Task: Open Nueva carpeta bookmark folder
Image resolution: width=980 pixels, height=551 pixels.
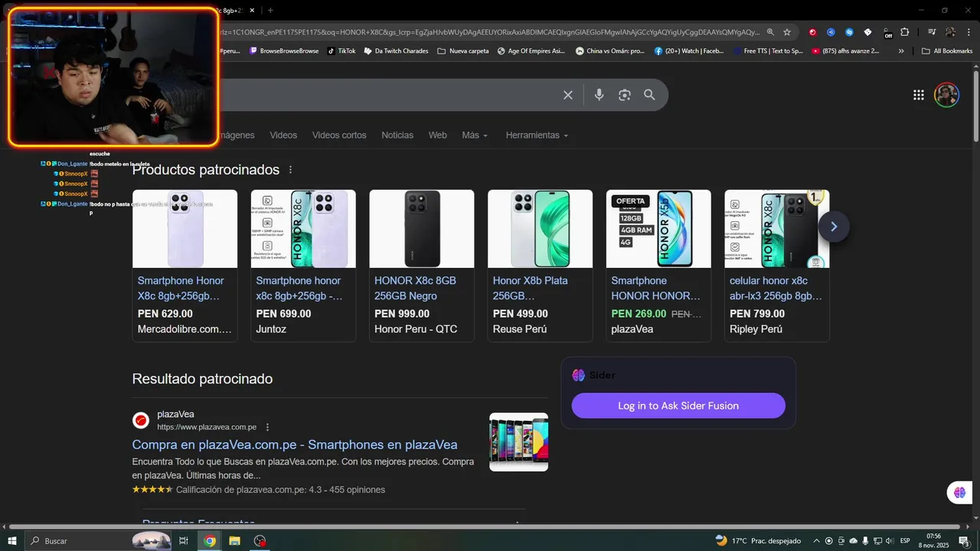Action: [x=463, y=51]
